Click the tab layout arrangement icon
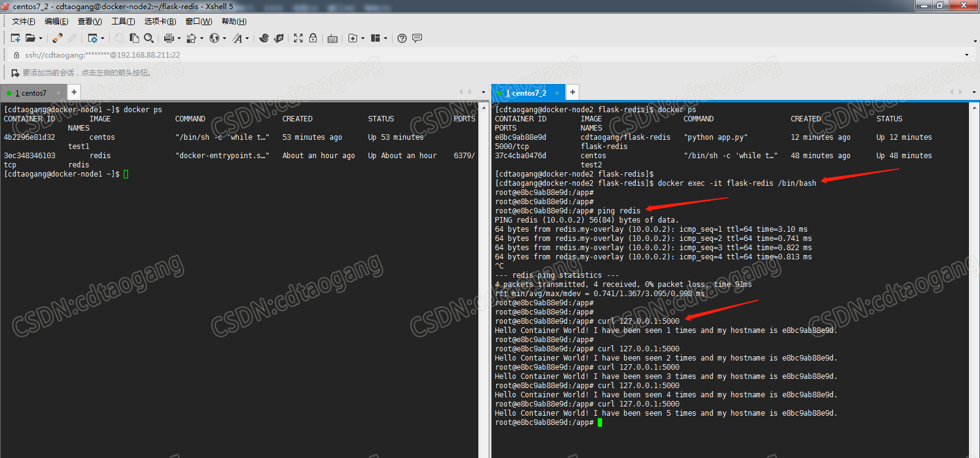Viewport: 980px width, 458px height. click(375, 38)
